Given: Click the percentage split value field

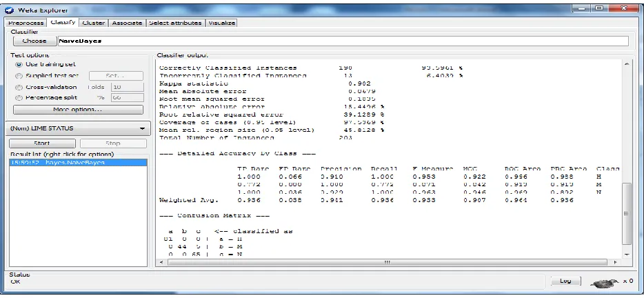Looking at the screenshot, I should [128, 98].
